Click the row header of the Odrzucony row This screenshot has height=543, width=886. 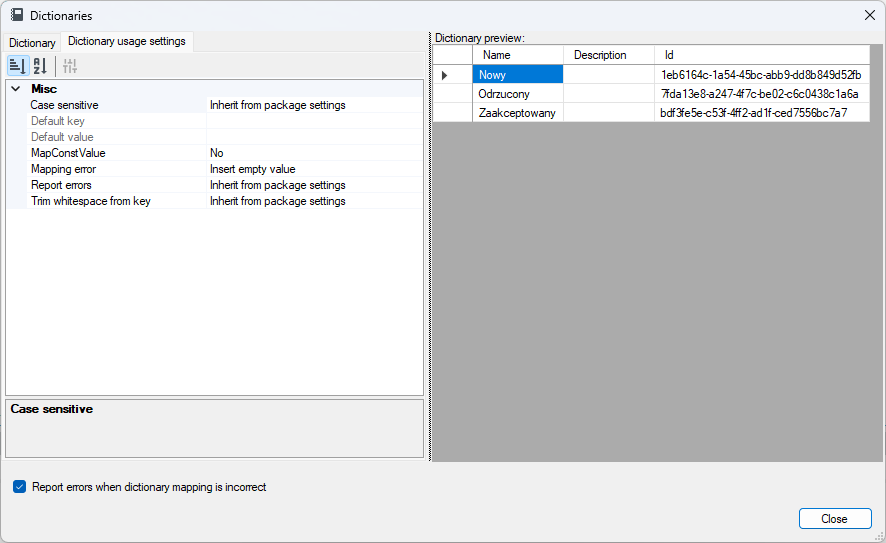coord(453,94)
